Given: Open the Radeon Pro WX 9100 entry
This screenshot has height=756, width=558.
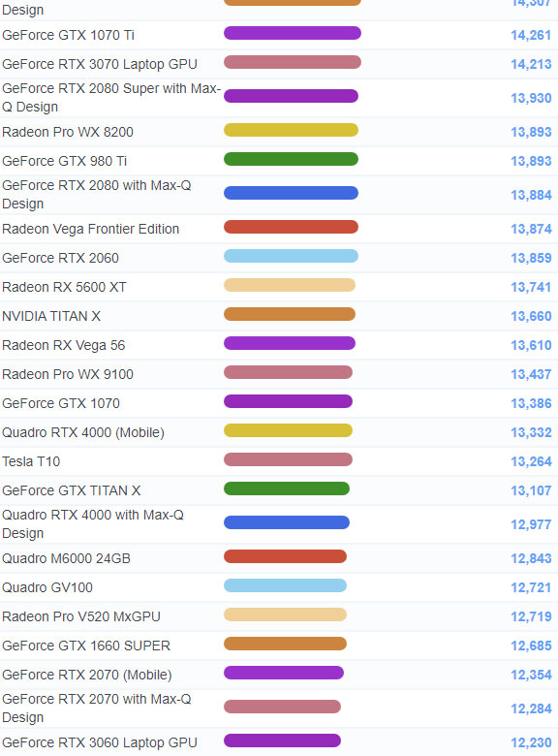Looking at the screenshot, I should 68,374.
